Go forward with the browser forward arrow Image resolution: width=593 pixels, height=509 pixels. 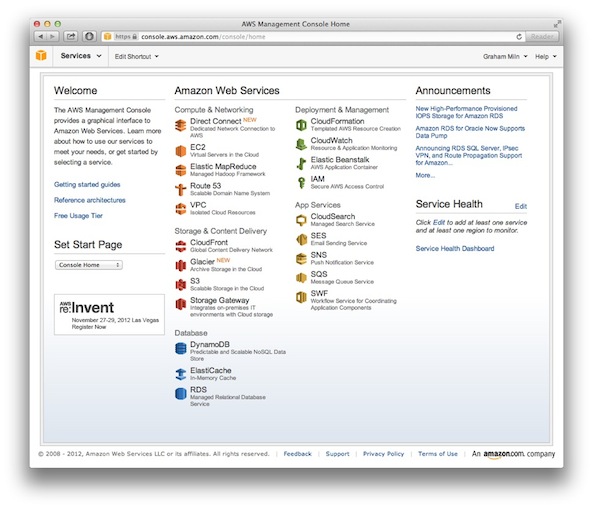pos(53,36)
